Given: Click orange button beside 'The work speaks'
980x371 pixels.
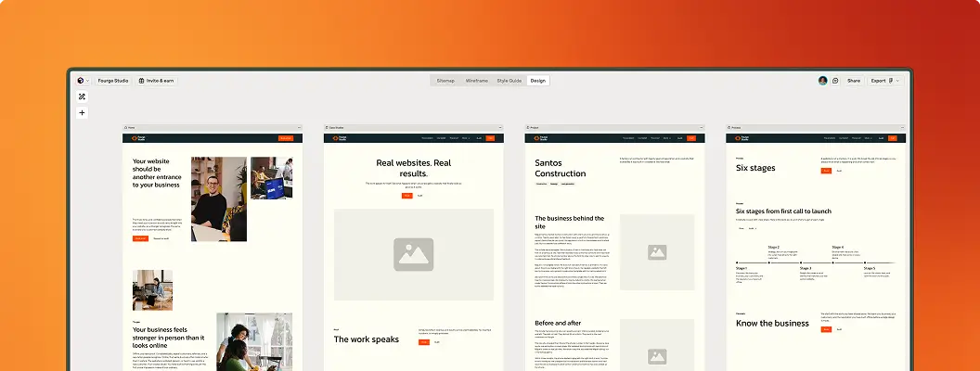Looking at the screenshot, I should [424, 341].
